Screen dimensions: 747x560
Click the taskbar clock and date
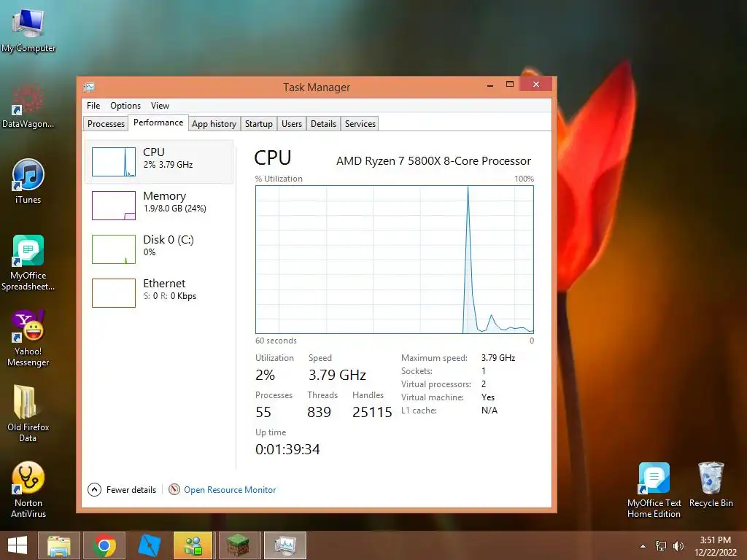(715, 546)
